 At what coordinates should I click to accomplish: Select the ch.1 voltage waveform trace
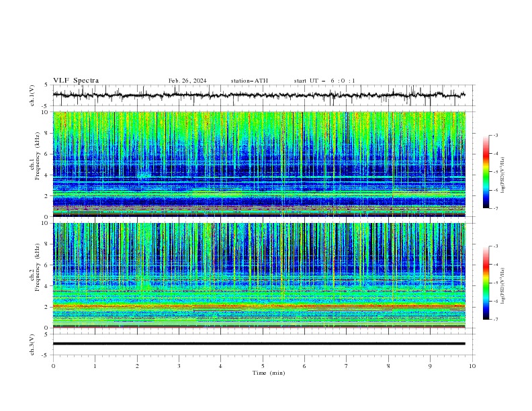[259, 95]
